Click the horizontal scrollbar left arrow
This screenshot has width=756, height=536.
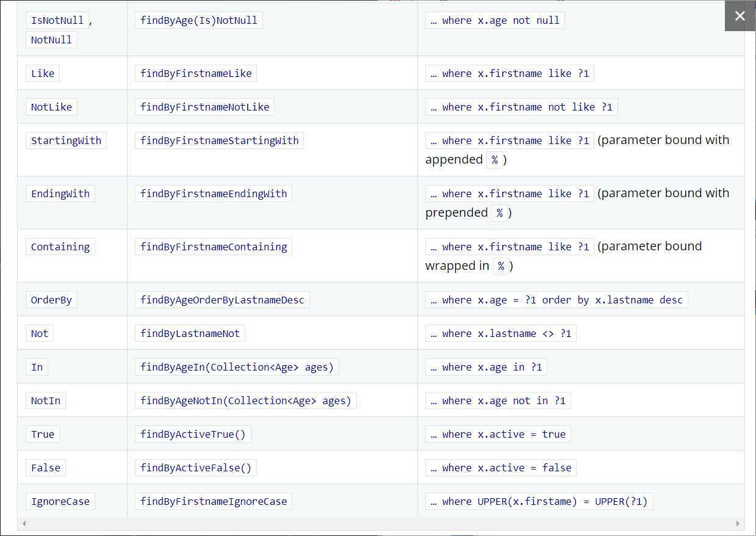point(24,524)
